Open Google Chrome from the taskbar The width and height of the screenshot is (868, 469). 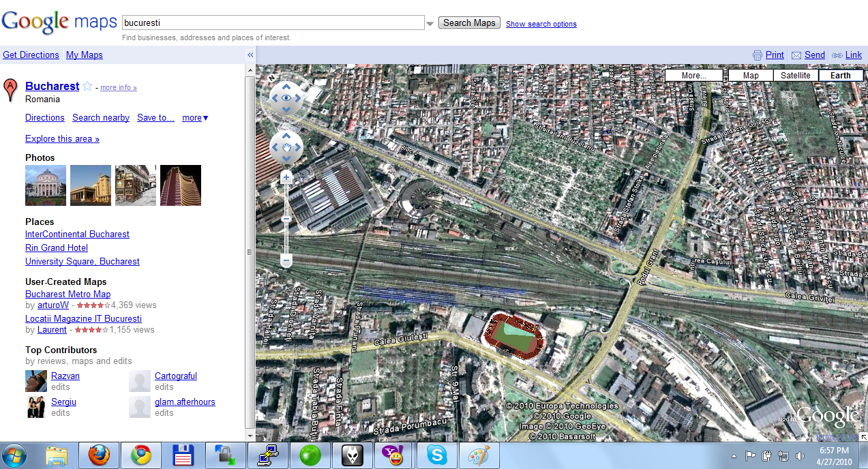pyautogui.click(x=141, y=455)
